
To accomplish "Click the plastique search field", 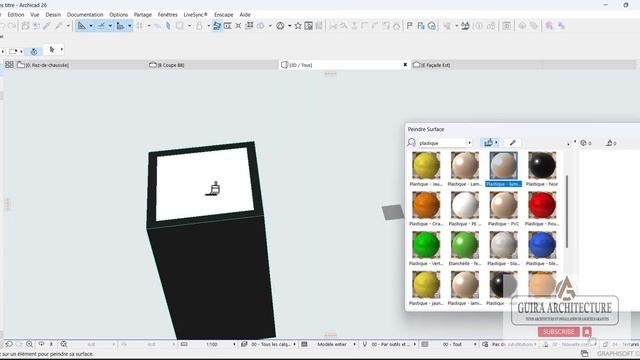I will point(442,143).
